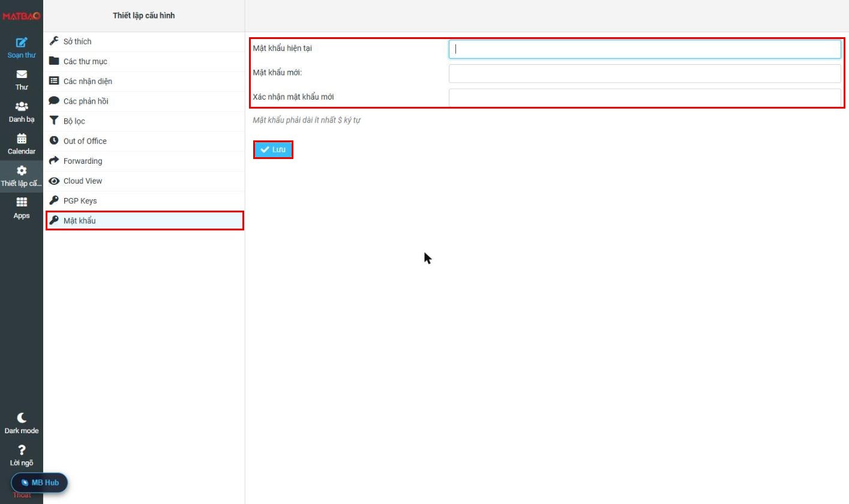The width and height of the screenshot is (849, 504).
Task: Click the wrench icon for Sở thích
Action: pos(54,41)
